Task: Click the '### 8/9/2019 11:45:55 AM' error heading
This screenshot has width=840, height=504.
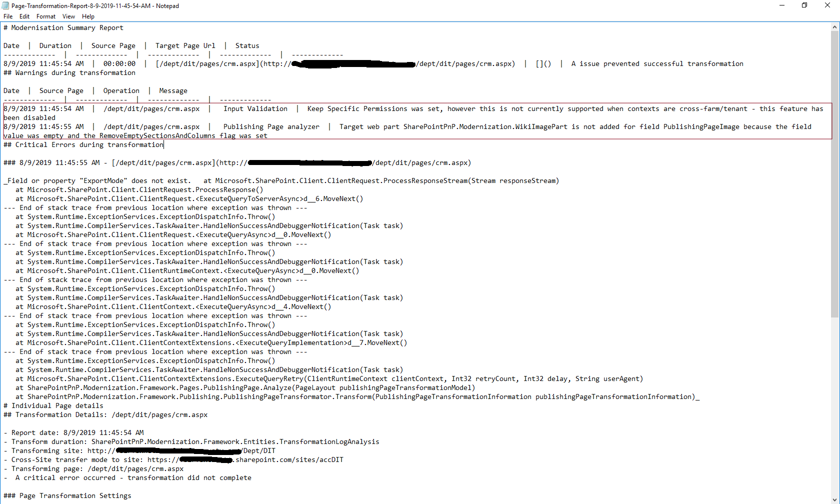Action: point(237,163)
